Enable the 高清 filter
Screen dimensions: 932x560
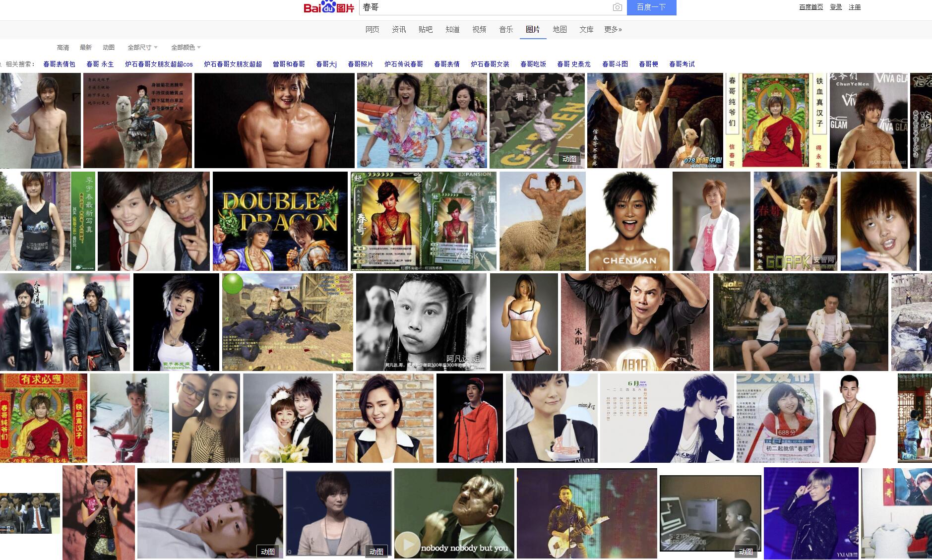point(63,48)
